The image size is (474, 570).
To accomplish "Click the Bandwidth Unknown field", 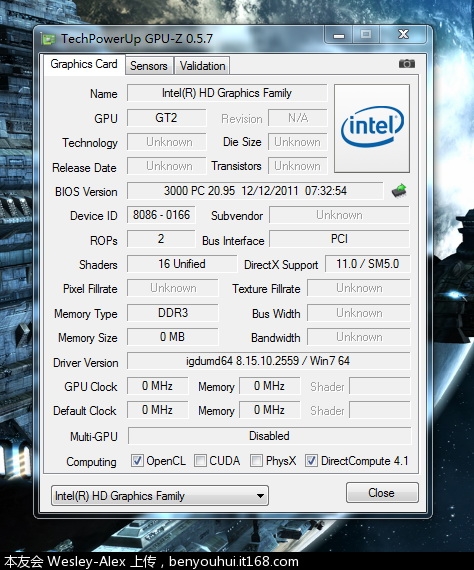I will (x=359, y=337).
